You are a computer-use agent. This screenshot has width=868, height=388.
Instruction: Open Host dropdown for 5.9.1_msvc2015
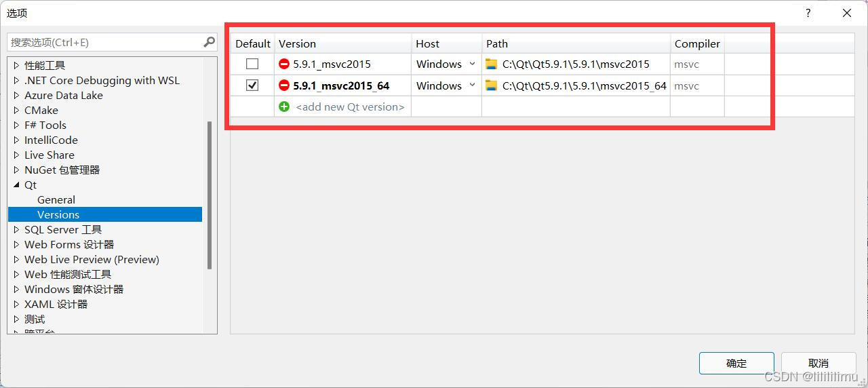(472, 64)
